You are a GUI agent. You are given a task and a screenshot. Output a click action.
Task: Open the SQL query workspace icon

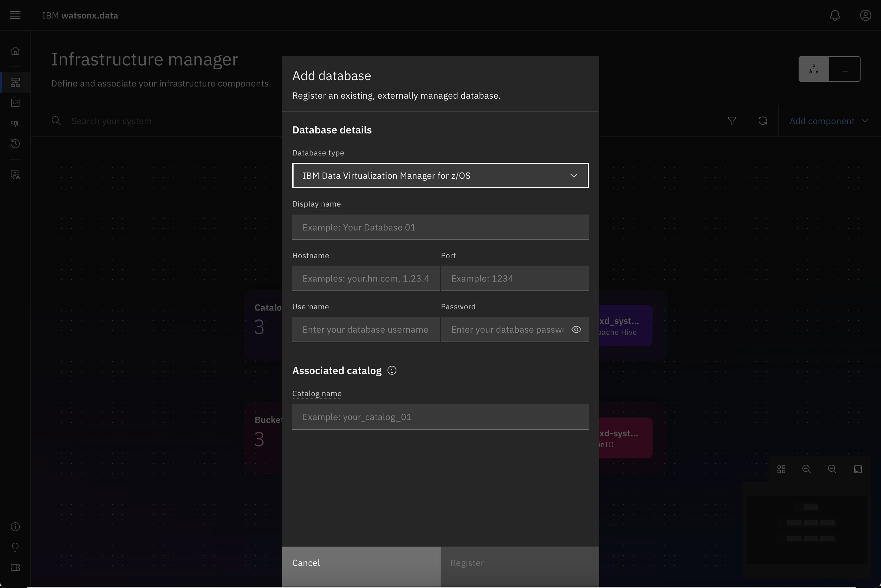click(x=15, y=123)
